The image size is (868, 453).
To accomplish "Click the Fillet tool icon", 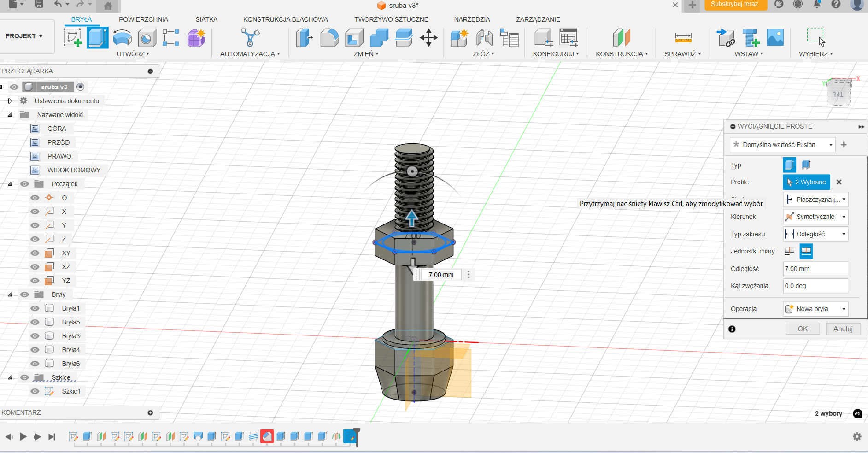I will click(329, 38).
